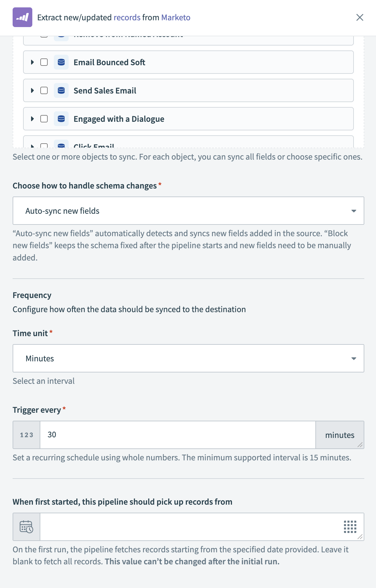Click the Marketo logo in the header
Viewport: 376px width, 588px height.
22,18
